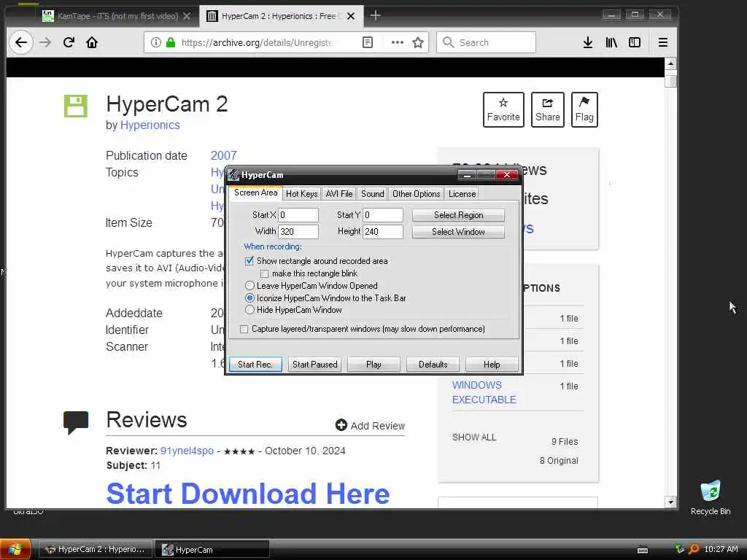This screenshot has width=747, height=560.
Task: Click the HyperCam title bar camera icon
Action: coord(233,175)
